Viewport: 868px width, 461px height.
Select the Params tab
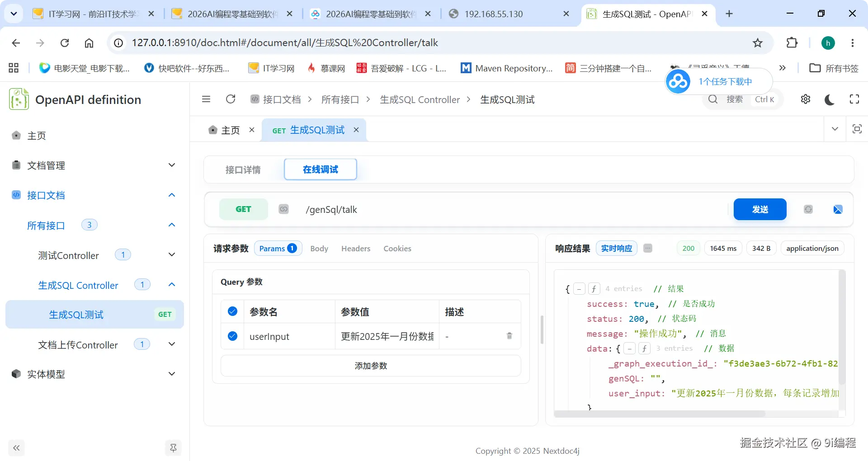[278, 248]
